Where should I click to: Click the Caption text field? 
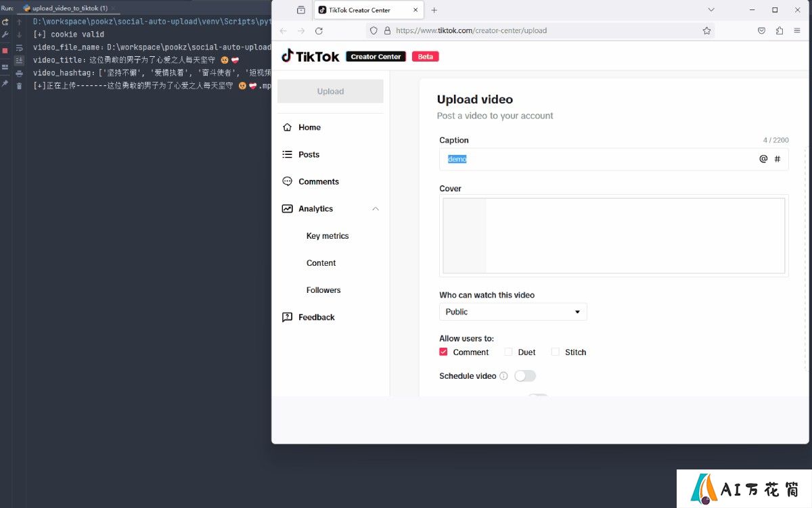[614, 159]
